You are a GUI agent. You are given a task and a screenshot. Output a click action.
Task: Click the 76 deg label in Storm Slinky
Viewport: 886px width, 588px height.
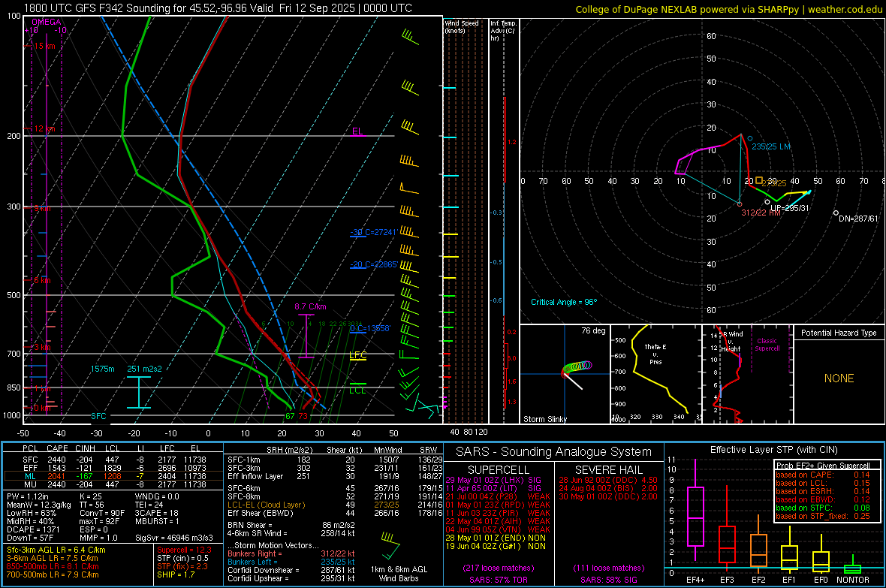click(x=593, y=330)
